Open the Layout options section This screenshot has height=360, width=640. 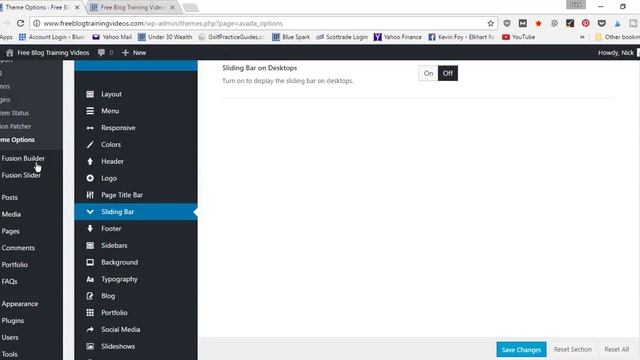coord(136,94)
